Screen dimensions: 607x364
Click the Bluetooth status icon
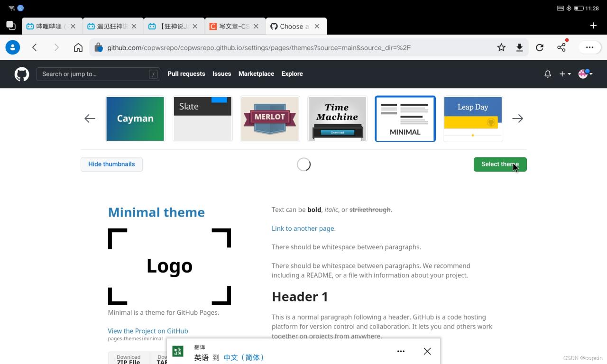(x=569, y=8)
